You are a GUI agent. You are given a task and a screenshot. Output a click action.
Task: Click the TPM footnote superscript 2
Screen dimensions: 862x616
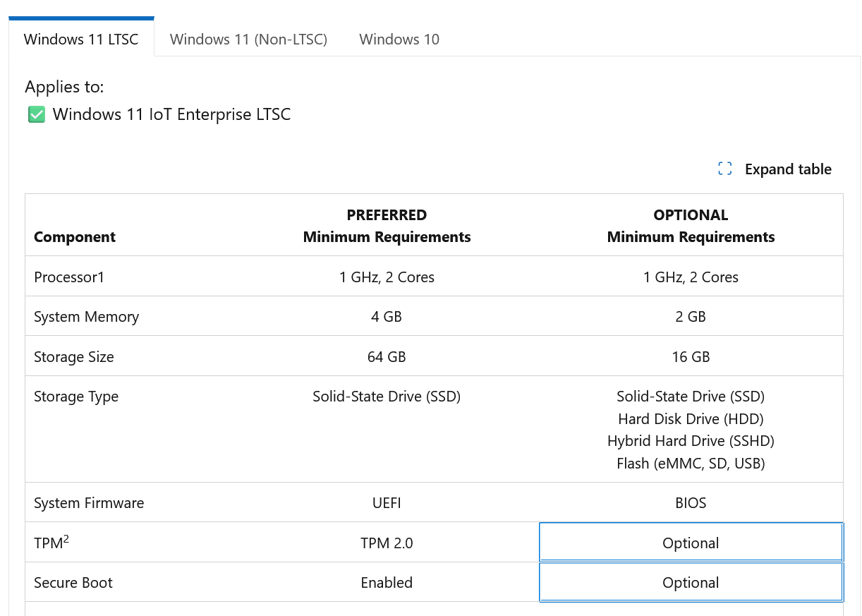66,538
